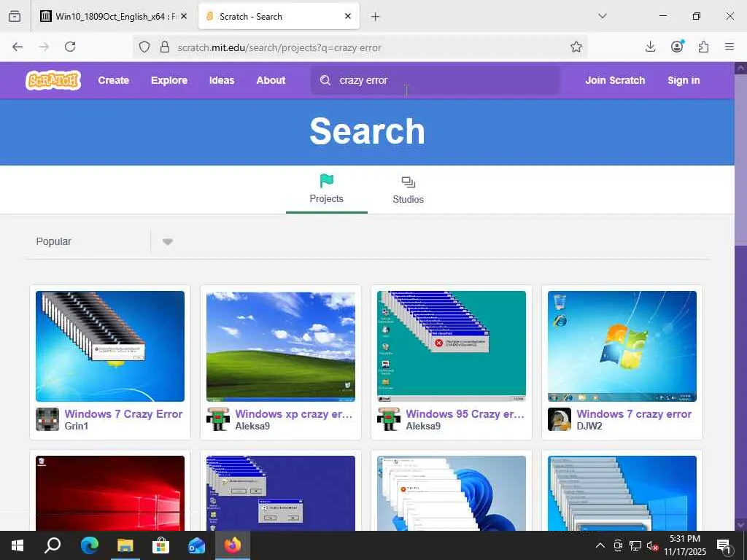
Task: Open the teal Windows 95 error thumbnail
Action: [452, 346]
